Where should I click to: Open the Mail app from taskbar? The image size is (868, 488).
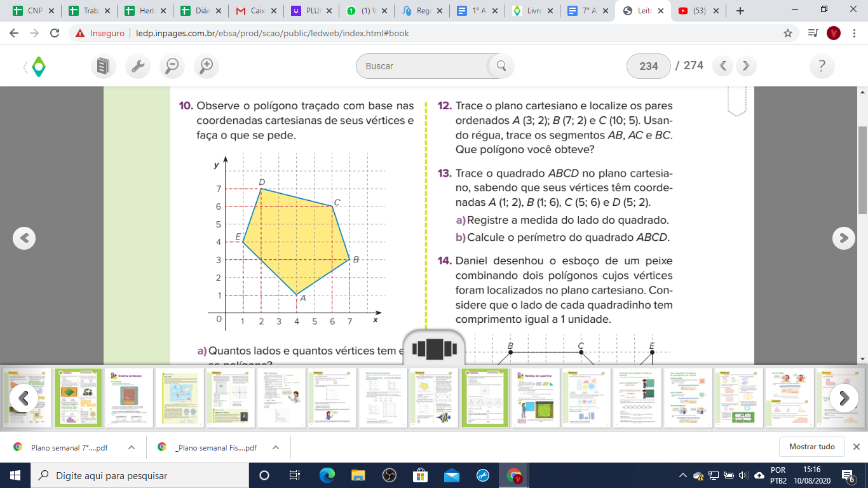coord(452,475)
